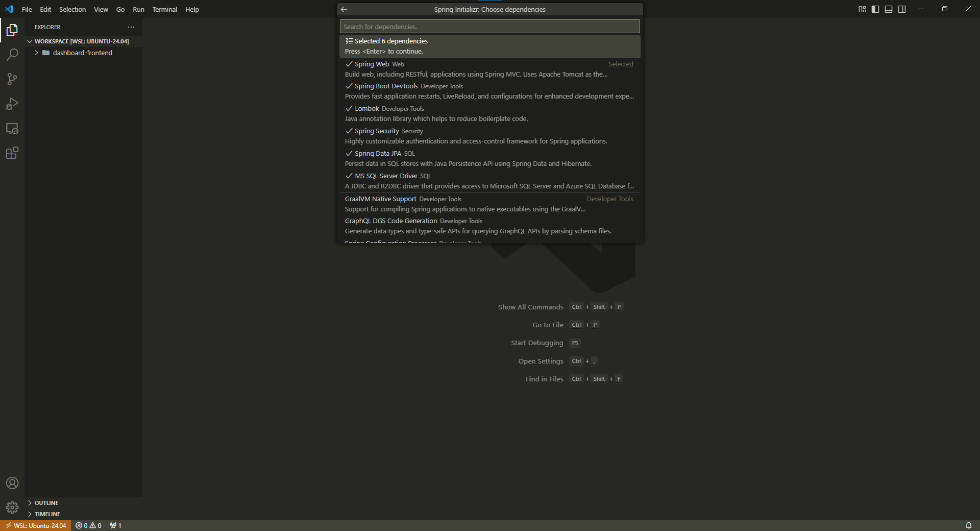Open the View menu
Viewport: 980px width, 531px height.
click(x=101, y=9)
